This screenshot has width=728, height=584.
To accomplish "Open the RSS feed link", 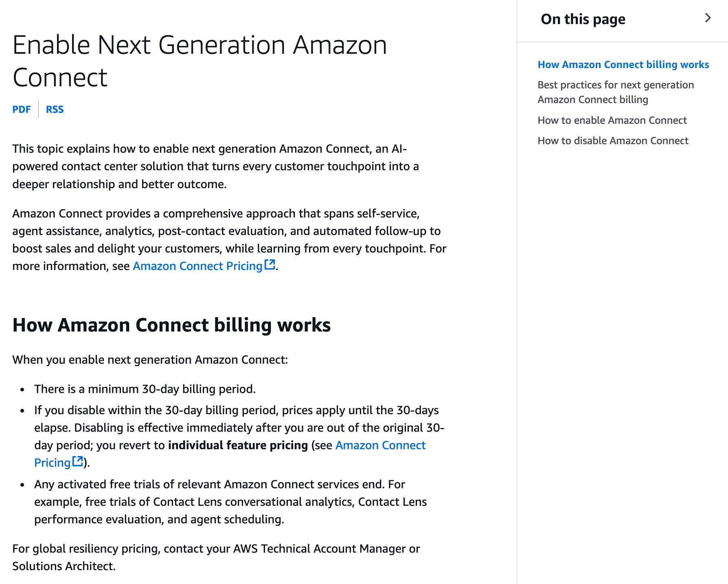I will [x=55, y=109].
